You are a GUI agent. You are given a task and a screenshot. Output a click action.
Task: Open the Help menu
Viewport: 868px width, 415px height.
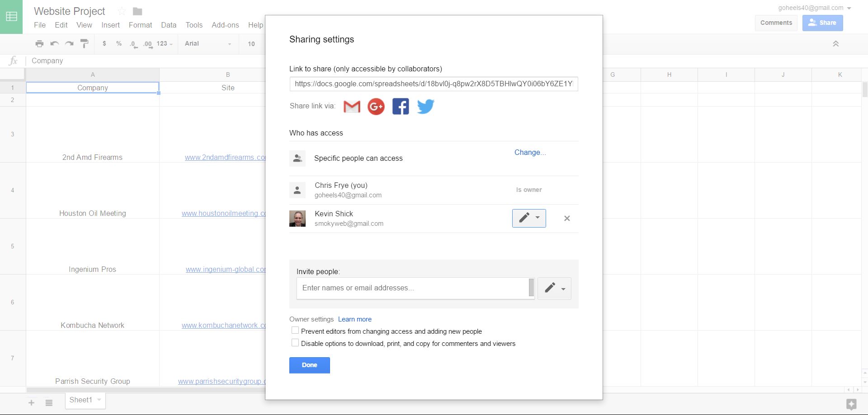pyautogui.click(x=255, y=25)
